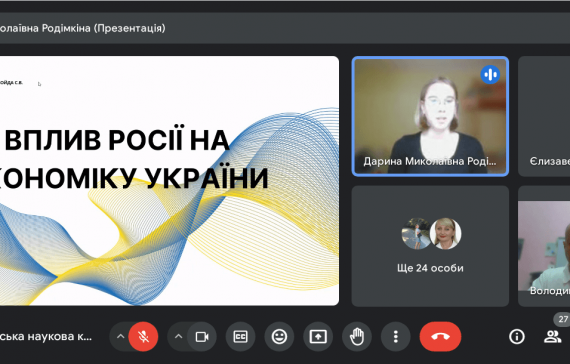Open the three-dot more options menu

click(x=396, y=337)
